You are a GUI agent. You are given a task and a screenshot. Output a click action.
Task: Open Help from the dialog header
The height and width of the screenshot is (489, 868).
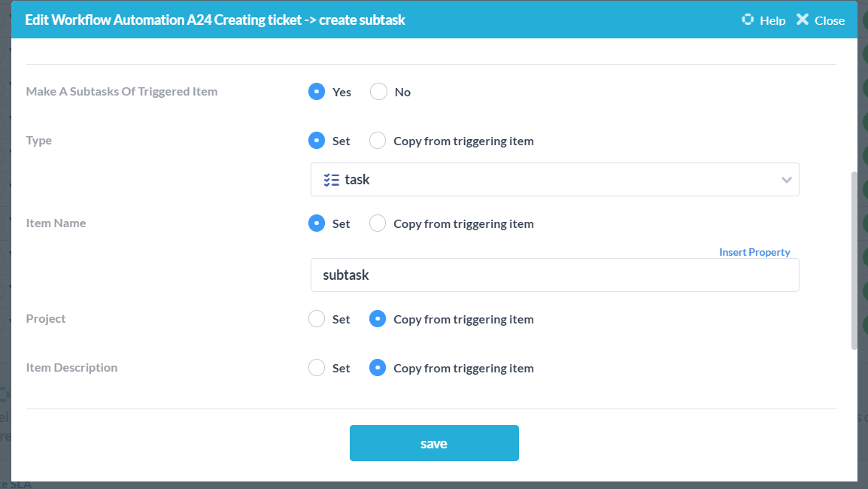(763, 20)
